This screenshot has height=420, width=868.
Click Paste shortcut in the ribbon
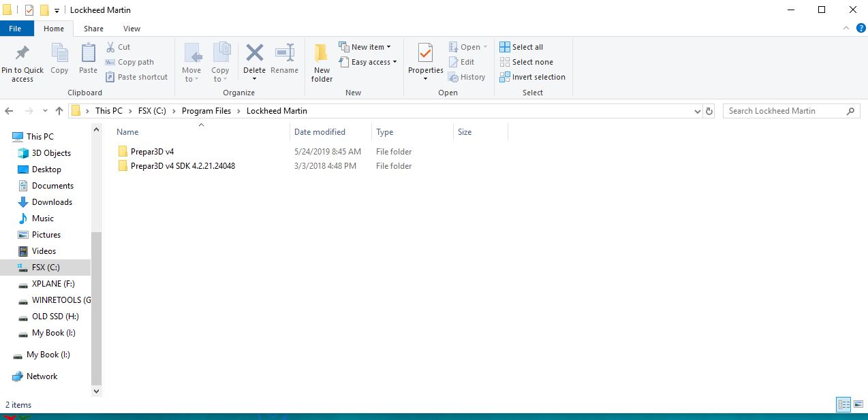tap(136, 77)
